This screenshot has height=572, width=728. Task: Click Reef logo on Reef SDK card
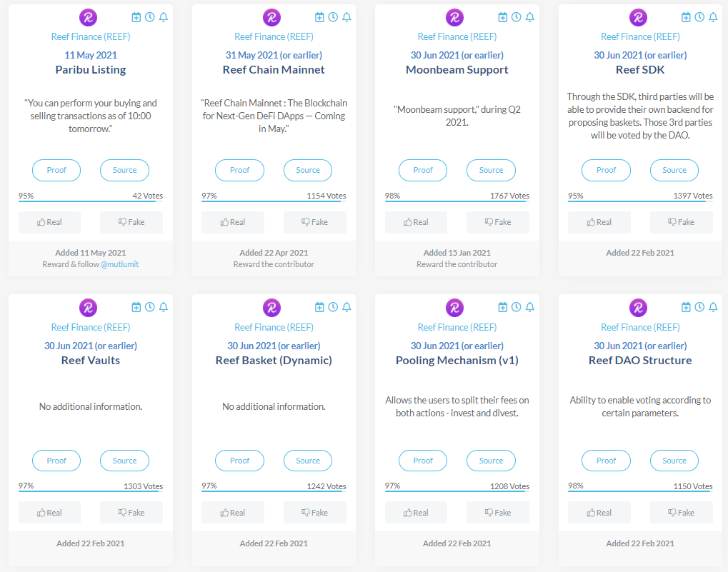point(638,18)
